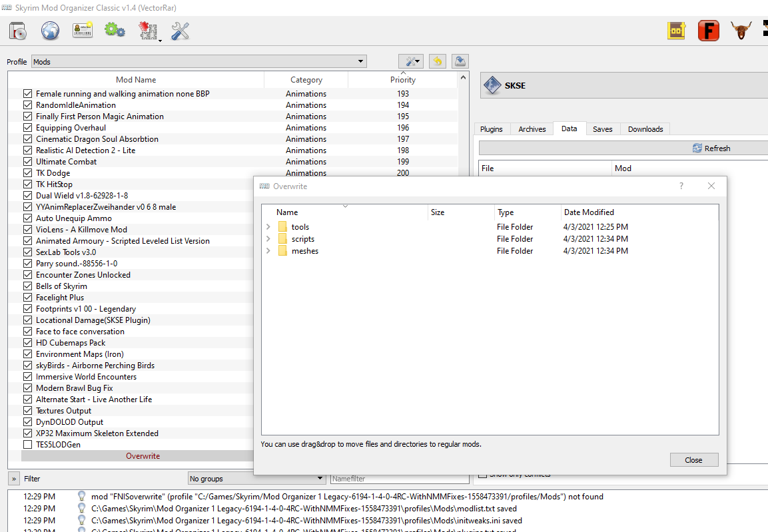Switch to the Downloads tab
768x532 pixels.
645,129
